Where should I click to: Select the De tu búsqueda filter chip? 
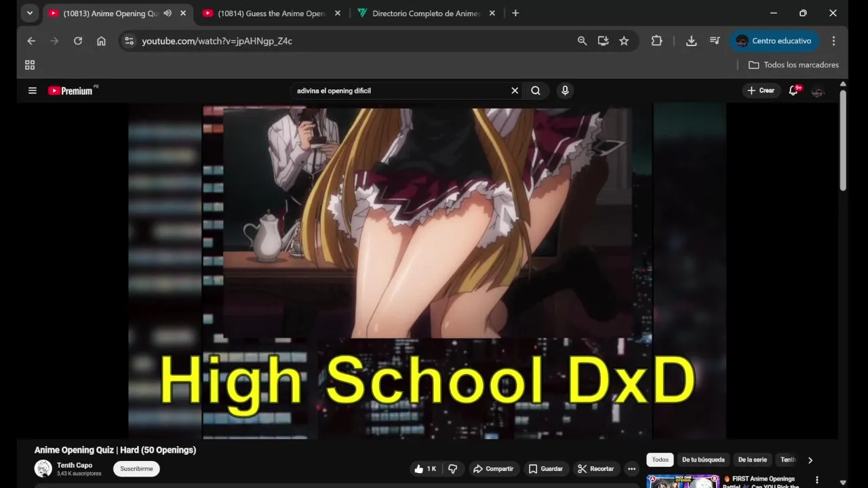tap(703, 460)
